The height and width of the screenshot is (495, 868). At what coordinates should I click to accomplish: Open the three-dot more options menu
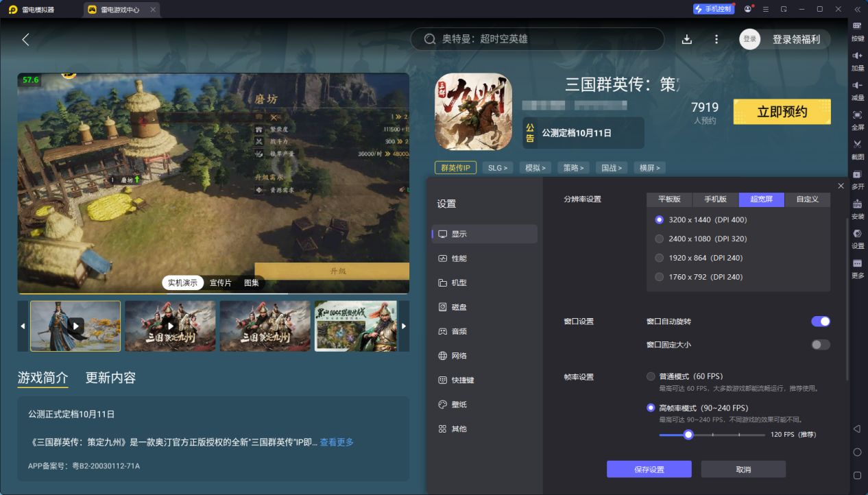716,40
